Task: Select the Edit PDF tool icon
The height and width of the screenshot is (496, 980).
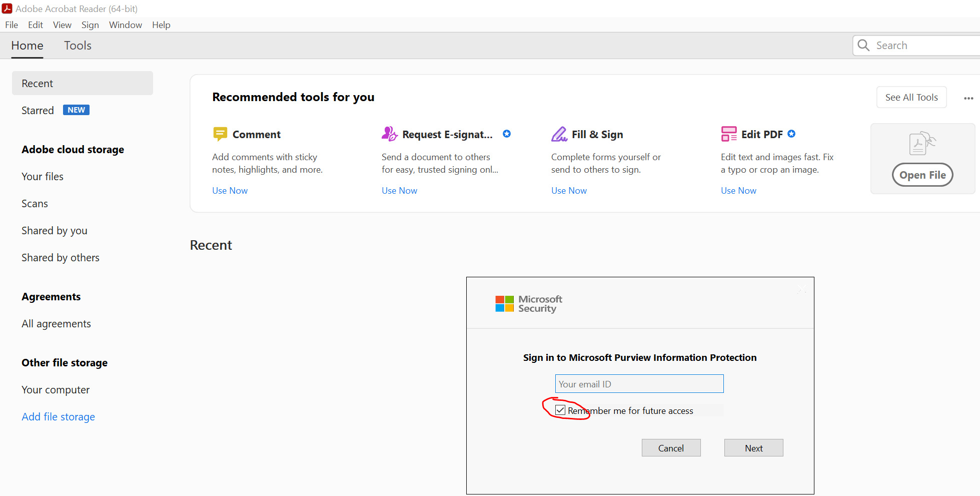Action: [x=729, y=134]
